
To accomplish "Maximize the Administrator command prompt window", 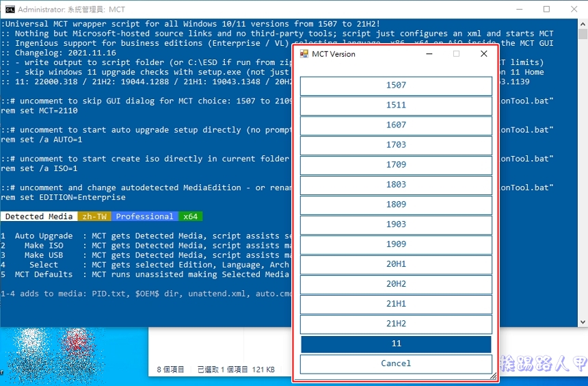I will pyautogui.click(x=546, y=10).
